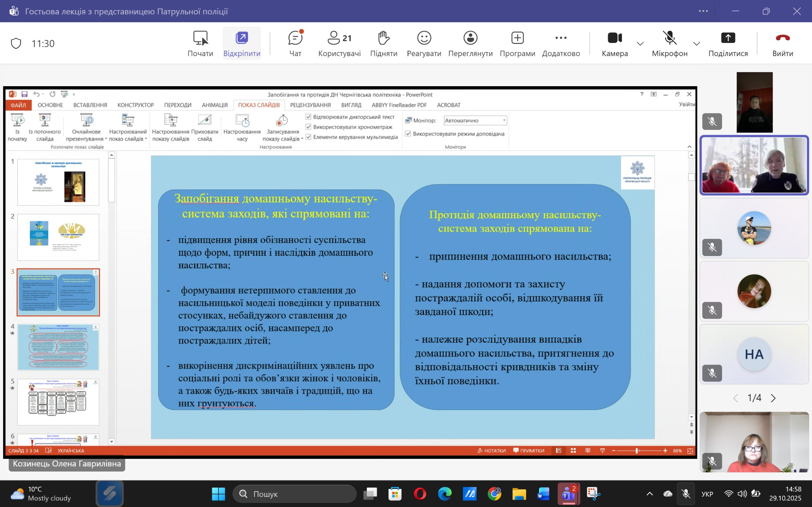Open the Chat panel in Teams

295,44
